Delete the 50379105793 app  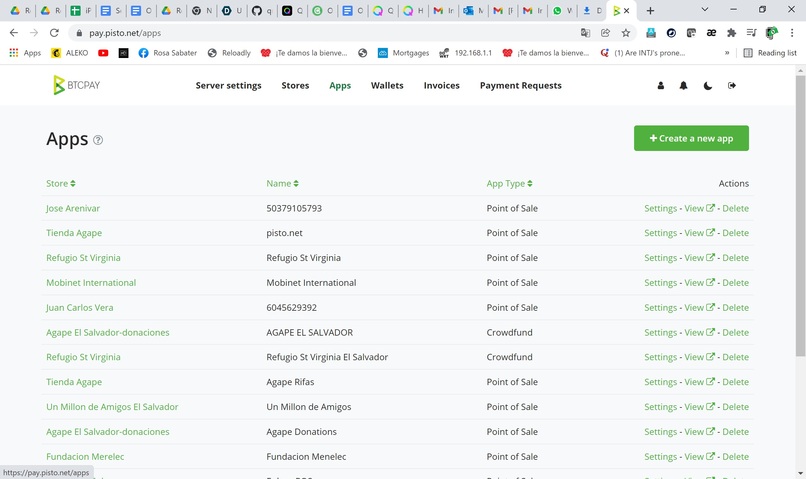pos(736,208)
